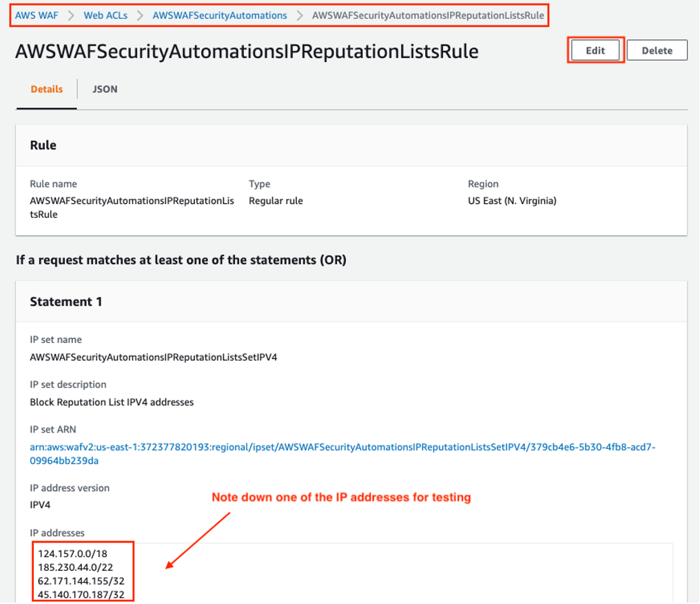The image size is (700, 604).
Task: Click the Edit button
Action: pos(595,50)
